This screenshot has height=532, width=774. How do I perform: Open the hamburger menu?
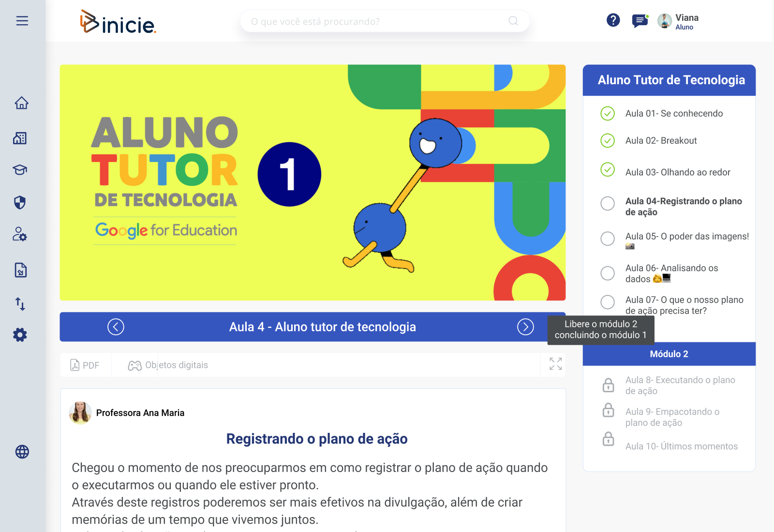point(22,21)
